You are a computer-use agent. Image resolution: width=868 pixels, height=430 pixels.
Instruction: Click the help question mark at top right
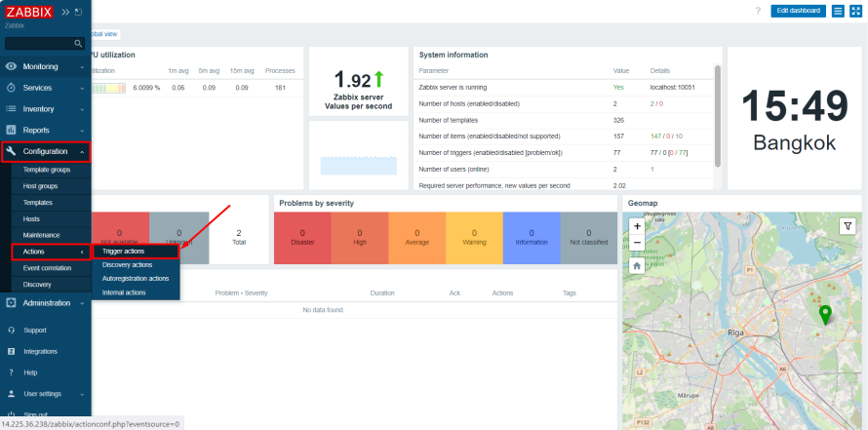coord(758,11)
